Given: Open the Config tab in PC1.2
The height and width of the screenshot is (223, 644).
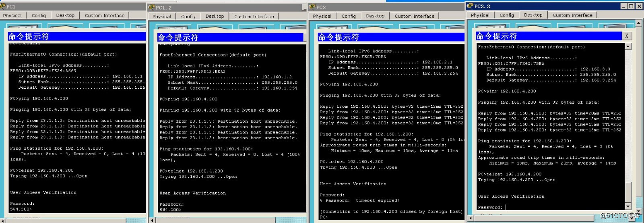Looking at the screenshot, I should click(x=188, y=16).
